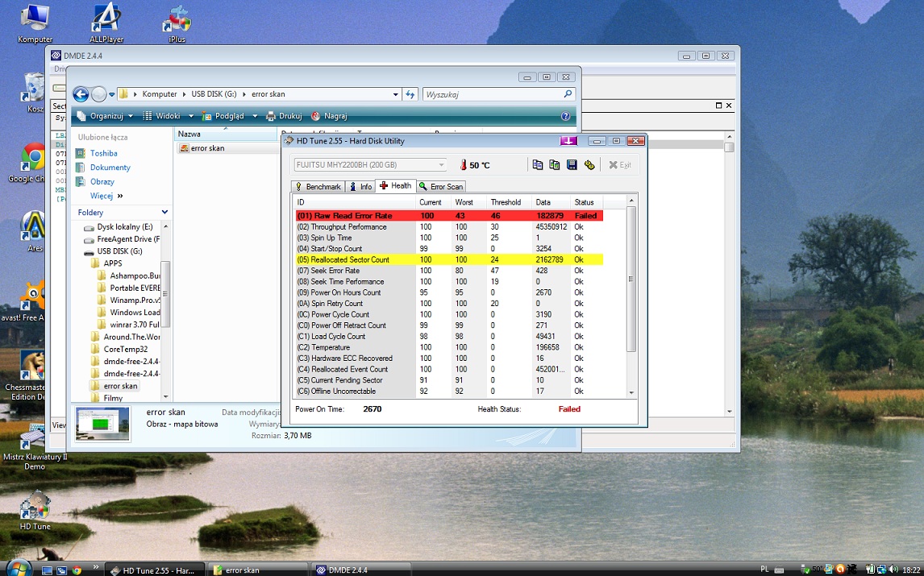The image size is (924, 576).
Task: Open address bar history dropdown
Action: point(395,94)
